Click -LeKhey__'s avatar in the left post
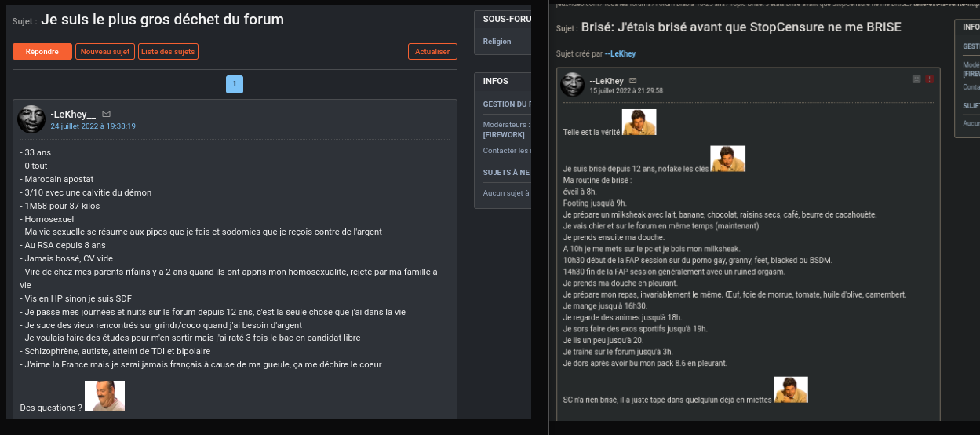Image resolution: width=980 pixels, height=435 pixels. click(x=31, y=119)
